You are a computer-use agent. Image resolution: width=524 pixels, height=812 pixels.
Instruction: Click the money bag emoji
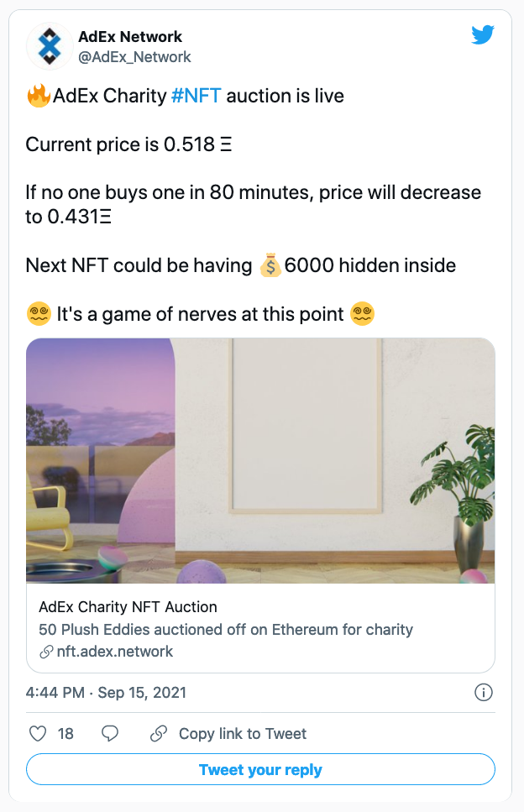[270, 266]
